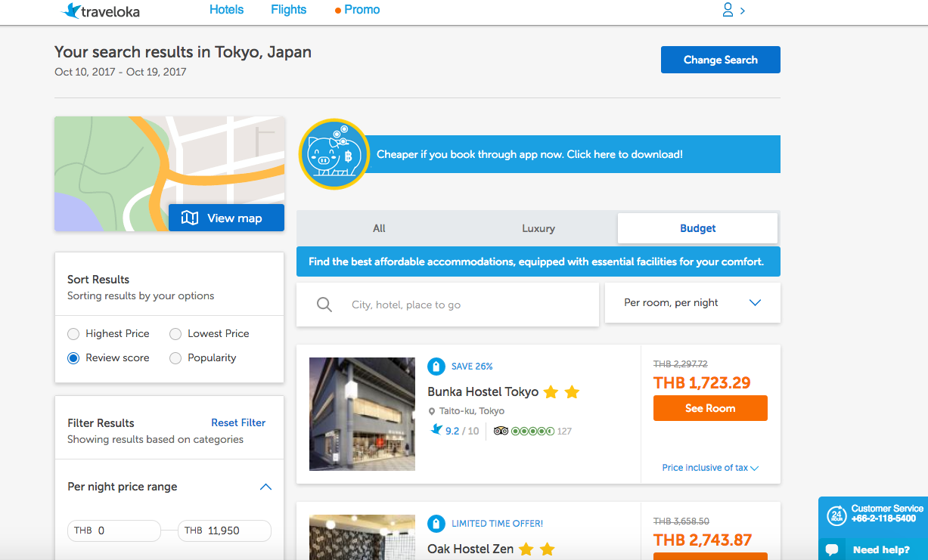Click the Traveloka bird rating icon for Bunka Hostel

tap(436, 430)
